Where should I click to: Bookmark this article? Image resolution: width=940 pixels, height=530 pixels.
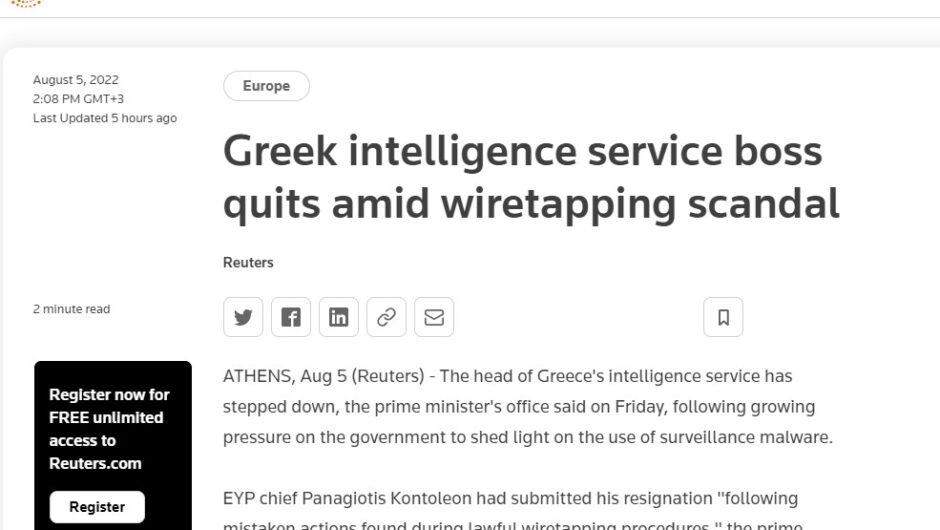pyautogui.click(x=723, y=317)
